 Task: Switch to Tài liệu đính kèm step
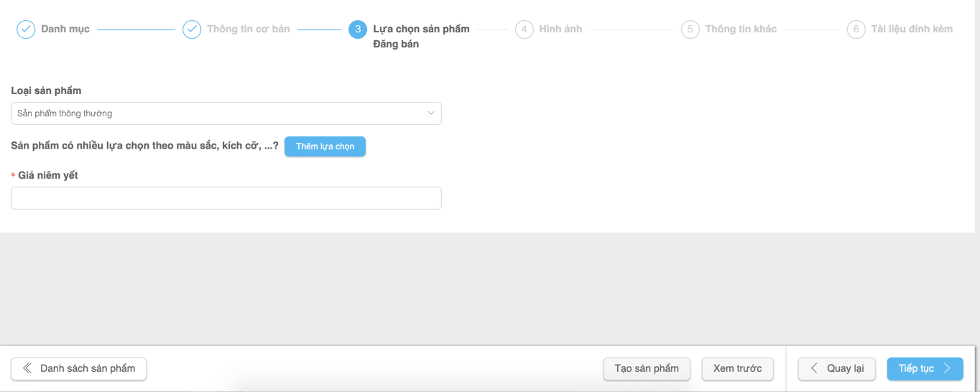pyautogui.click(x=912, y=29)
